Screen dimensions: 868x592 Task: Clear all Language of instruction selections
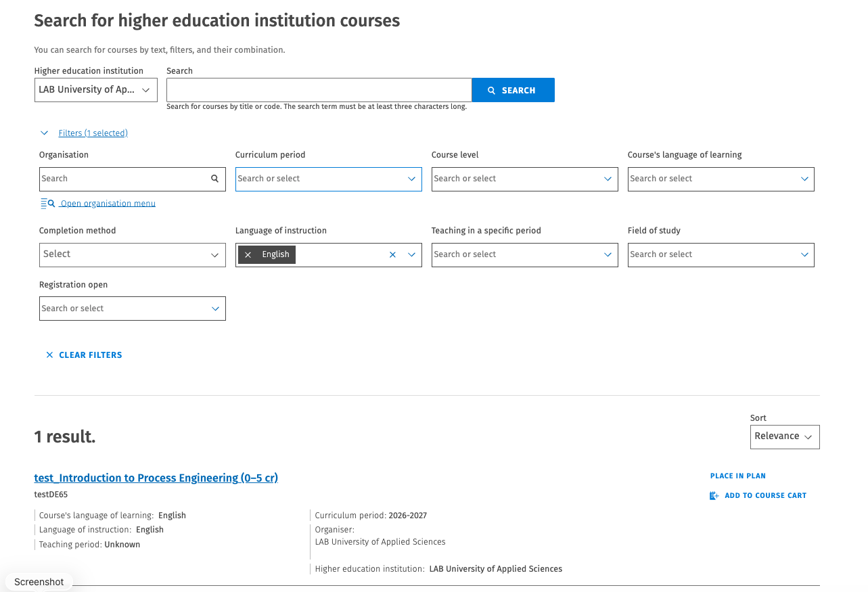pos(392,255)
